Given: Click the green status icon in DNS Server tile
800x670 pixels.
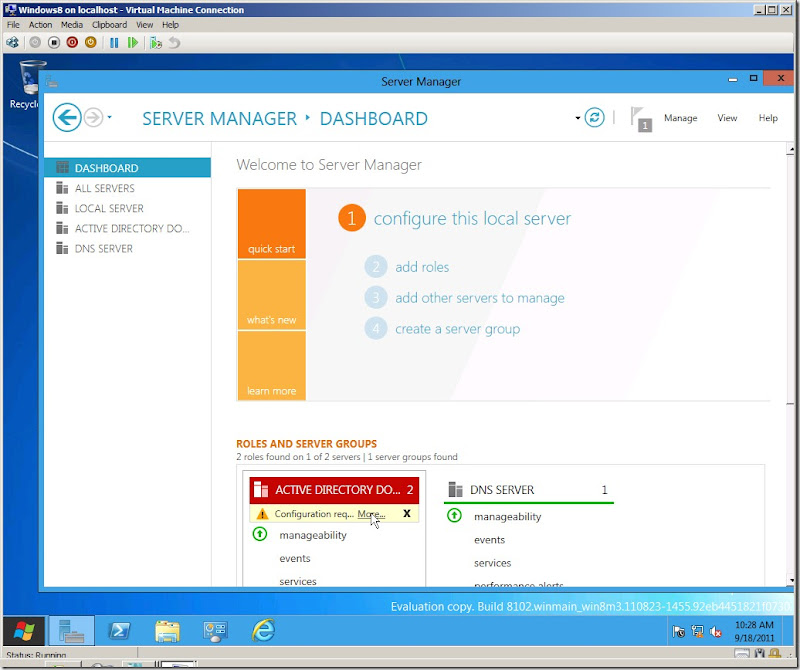Looking at the screenshot, I should (454, 515).
